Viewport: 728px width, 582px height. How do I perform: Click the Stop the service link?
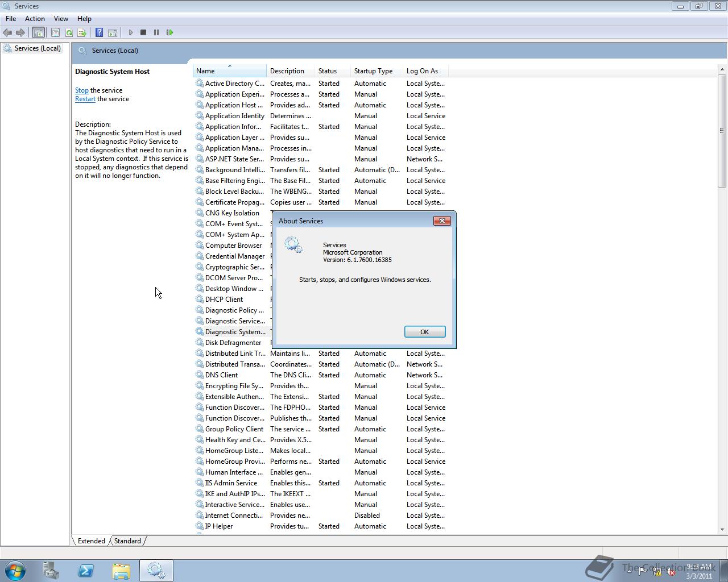point(81,90)
